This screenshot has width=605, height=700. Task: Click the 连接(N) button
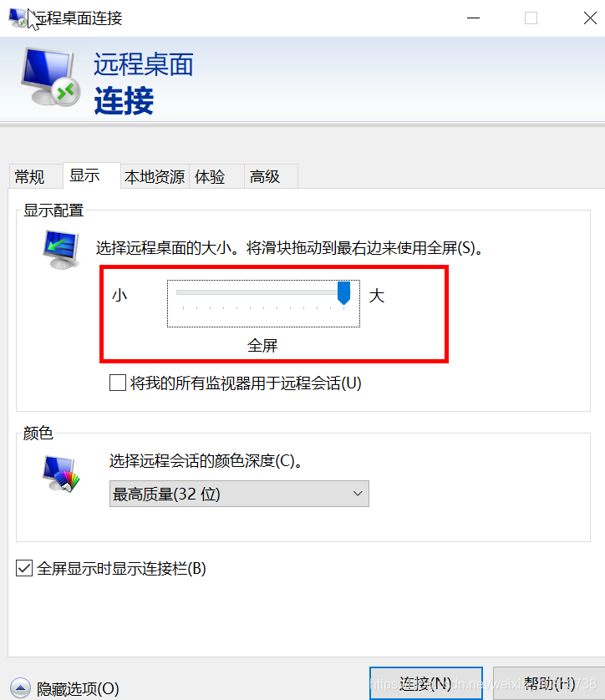426,683
